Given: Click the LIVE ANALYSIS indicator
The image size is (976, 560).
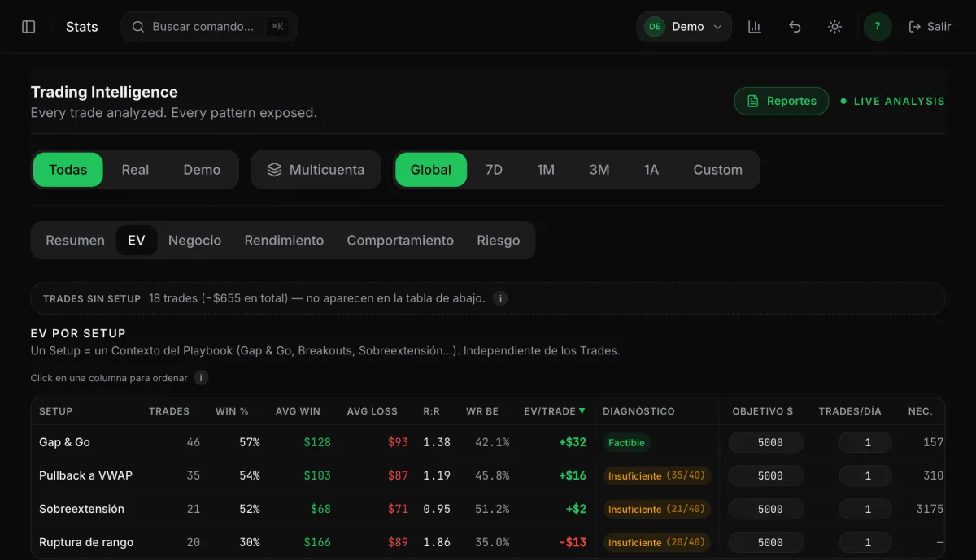Looking at the screenshot, I should (893, 102).
